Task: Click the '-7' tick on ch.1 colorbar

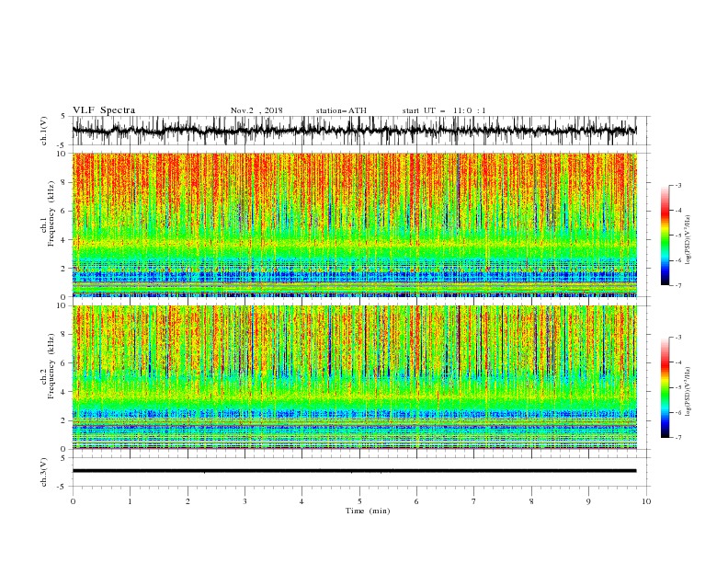Action: click(677, 285)
